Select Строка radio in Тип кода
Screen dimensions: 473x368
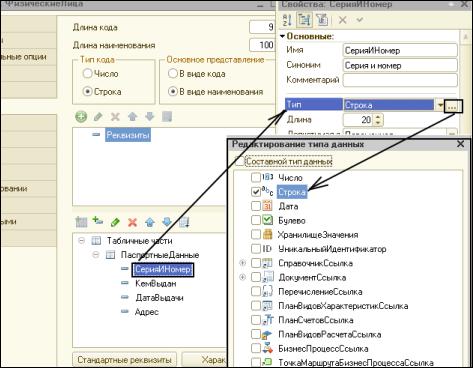pos(87,91)
